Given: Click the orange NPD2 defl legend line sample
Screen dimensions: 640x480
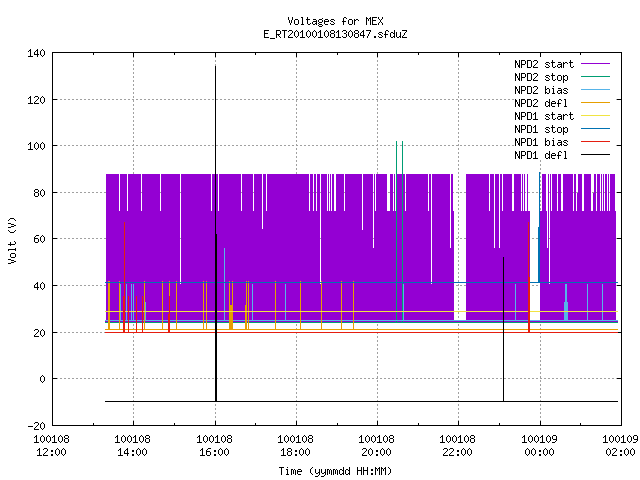Looking at the screenshot, I should point(596,103).
